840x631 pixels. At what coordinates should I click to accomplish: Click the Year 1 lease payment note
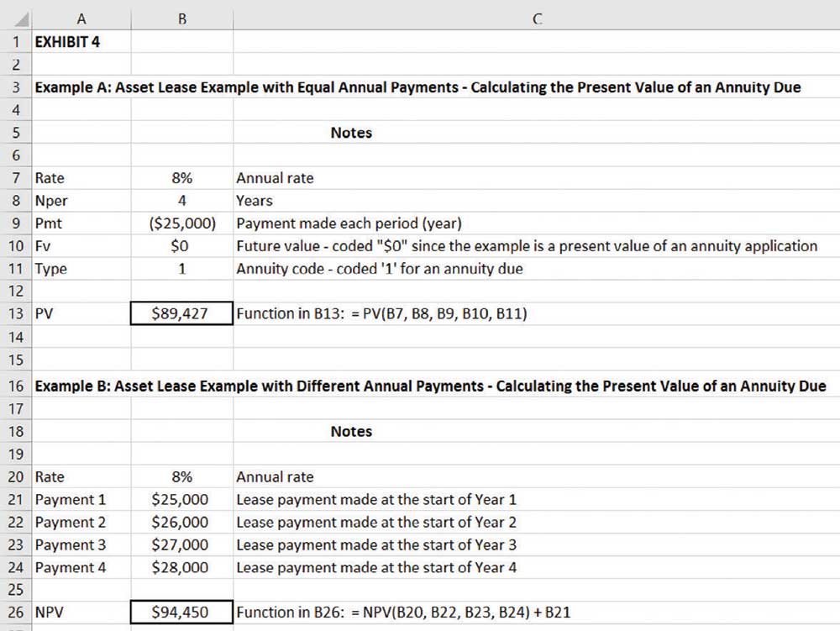pyautogui.click(x=376, y=500)
